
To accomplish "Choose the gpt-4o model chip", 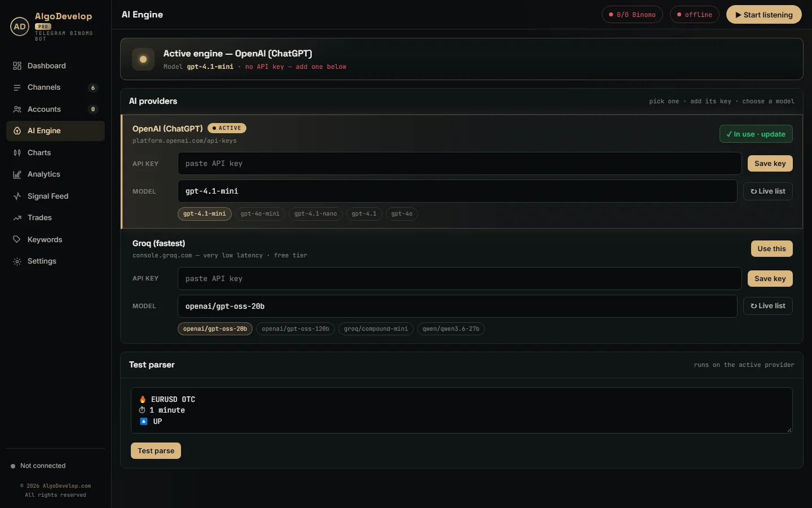I will click(x=402, y=214).
